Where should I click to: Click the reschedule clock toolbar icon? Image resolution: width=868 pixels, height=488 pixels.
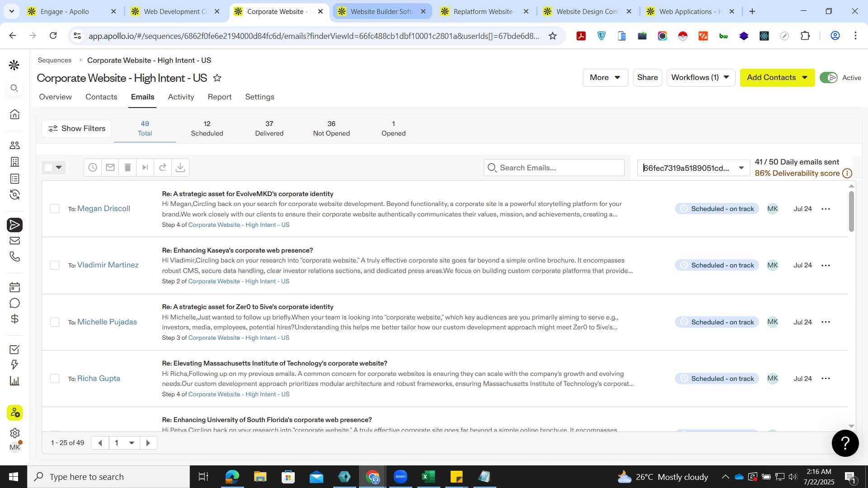[x=93, y=168]
